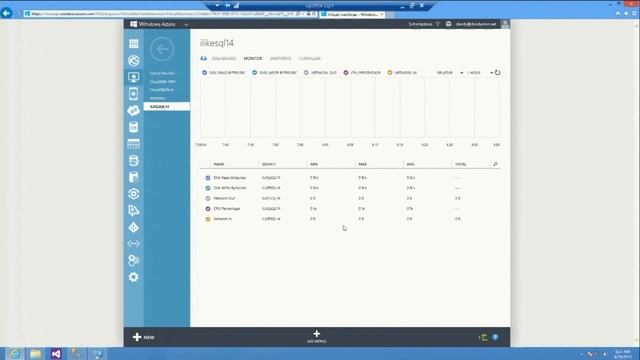Screen dimensions: 640x360
Task: Toggle Network In row indicator in table
Action: pyautogui.click(x=208, y=219)
